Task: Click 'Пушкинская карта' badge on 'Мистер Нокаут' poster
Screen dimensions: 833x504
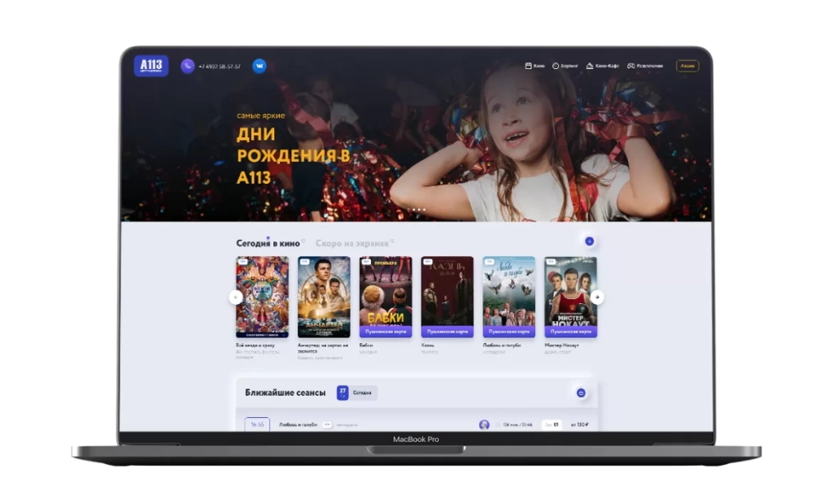Action: click(x=570, y=332)
